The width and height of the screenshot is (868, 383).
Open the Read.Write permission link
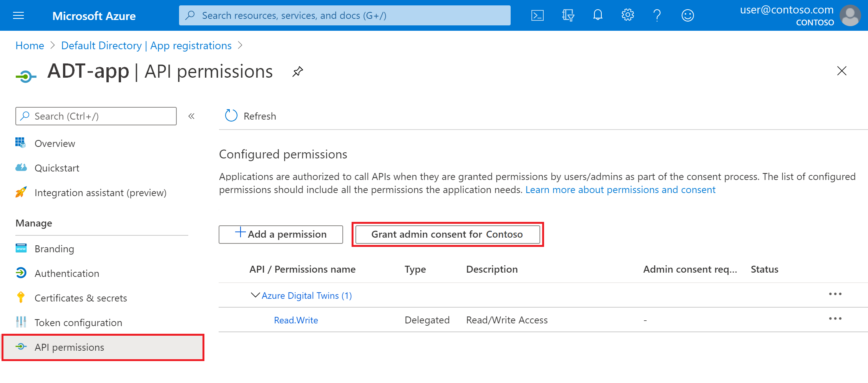pos(296,320)
